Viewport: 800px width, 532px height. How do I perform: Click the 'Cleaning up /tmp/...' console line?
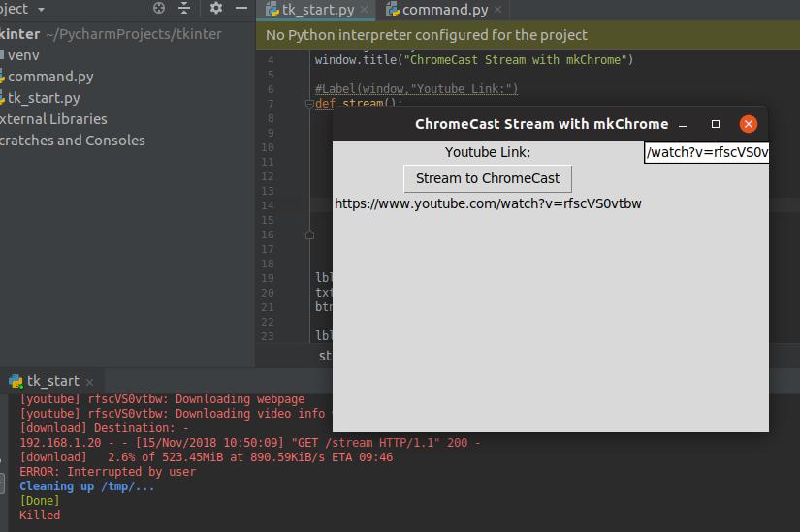coord(86,486)
